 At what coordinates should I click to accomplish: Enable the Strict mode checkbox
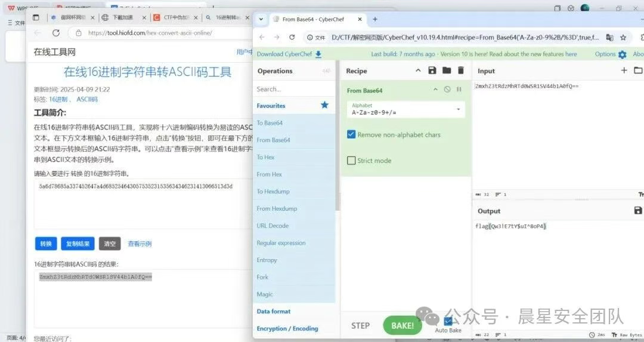tap(351, 161)
